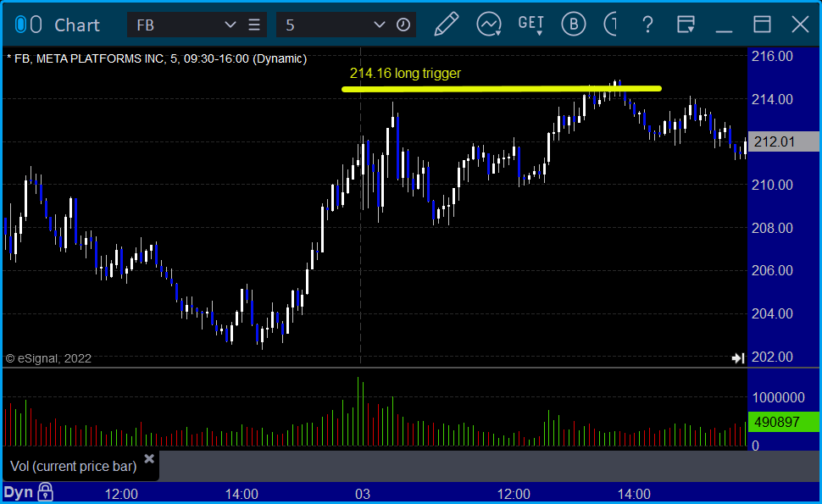
Task: Click the 212.01 current price marker
Action: (783, 141)
